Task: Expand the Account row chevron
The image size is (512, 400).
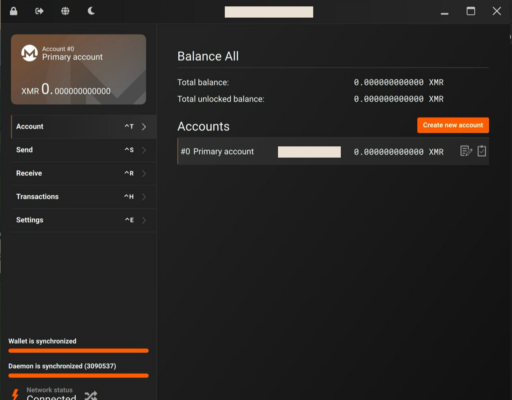Action: 144,127
